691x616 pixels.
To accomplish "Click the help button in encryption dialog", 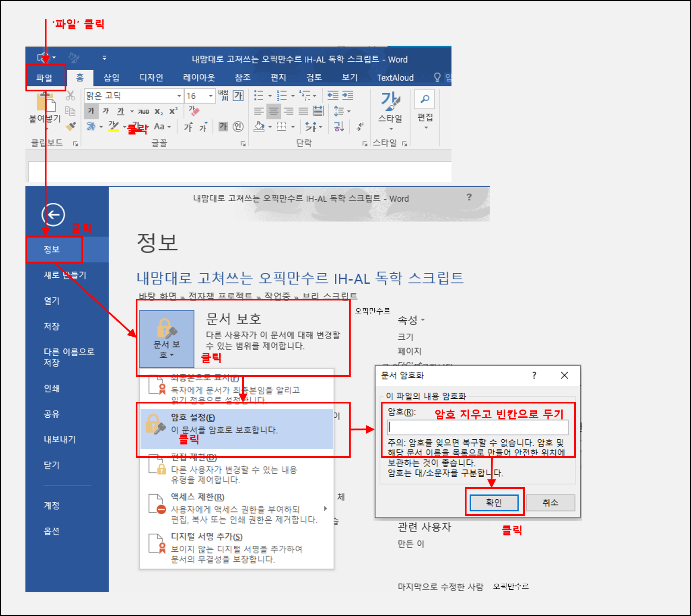I will pyautogui.click(x=534, y=375).
